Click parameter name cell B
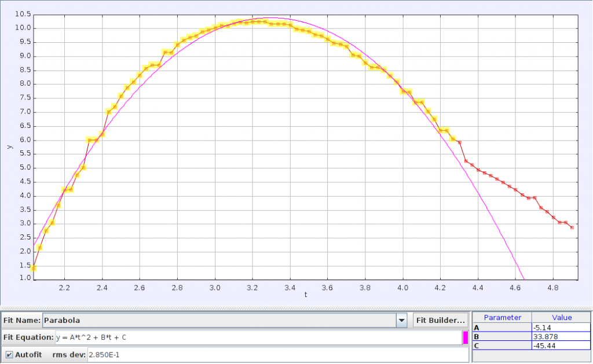593x364 pixels. point(502,336)
